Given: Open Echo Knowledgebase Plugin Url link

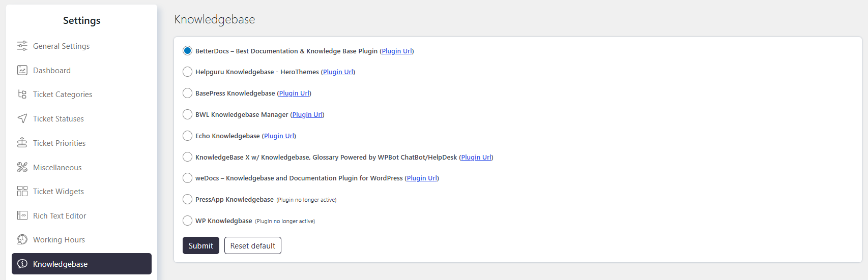Looking at the screenshot, I should pos(279,136).
